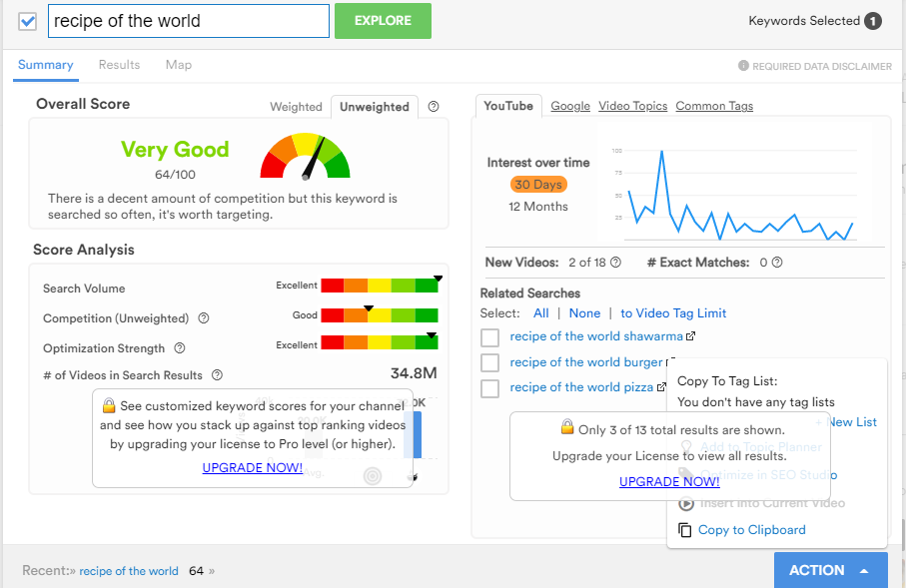This screenshot has width=906, height=588.
Task: Tick the 'recipe of the world burger' checkbox
Action: click(489, 362)
